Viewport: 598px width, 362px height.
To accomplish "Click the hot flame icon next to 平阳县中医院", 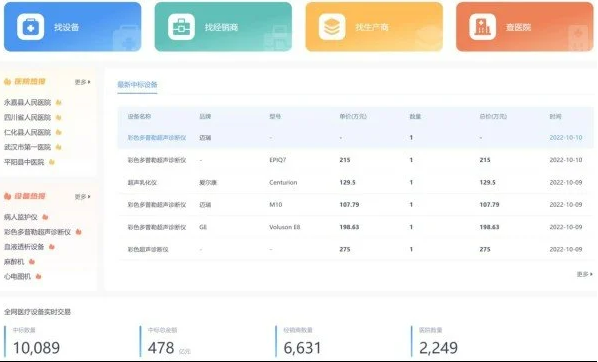I will (52, 162).
